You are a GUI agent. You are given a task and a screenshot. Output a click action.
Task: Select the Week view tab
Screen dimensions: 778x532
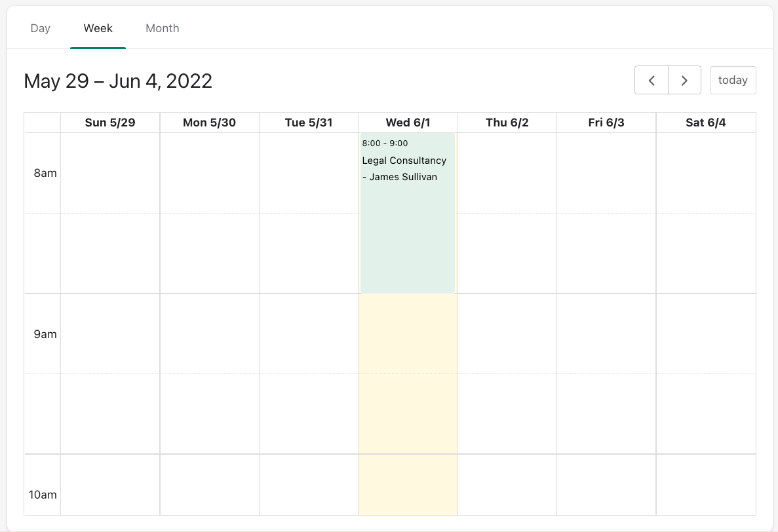(x=98, y=28)
